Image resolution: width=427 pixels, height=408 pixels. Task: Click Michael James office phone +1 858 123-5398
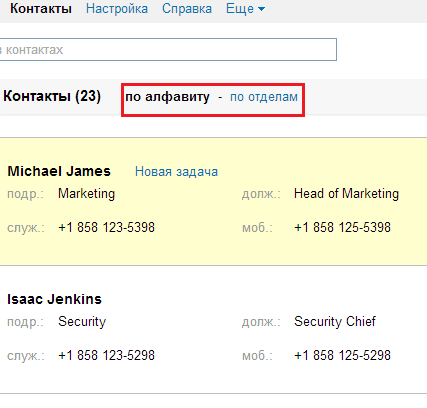106,228
